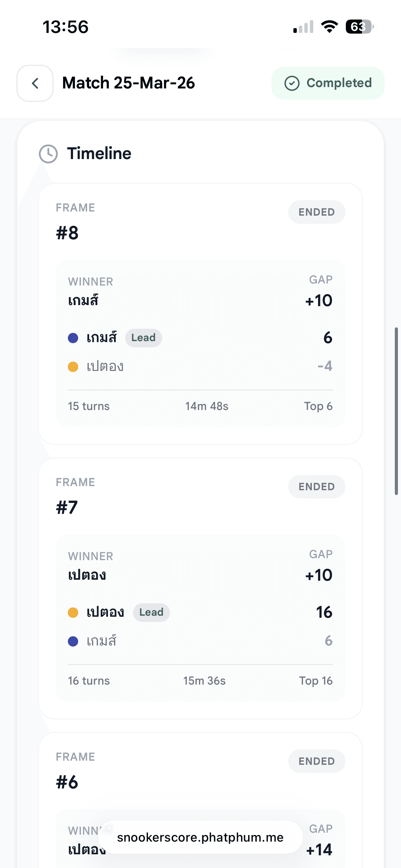Click the Timeline clock icon
Image resolution: width=401 pixels, height=868 pixels.
[x=48, y=154]
